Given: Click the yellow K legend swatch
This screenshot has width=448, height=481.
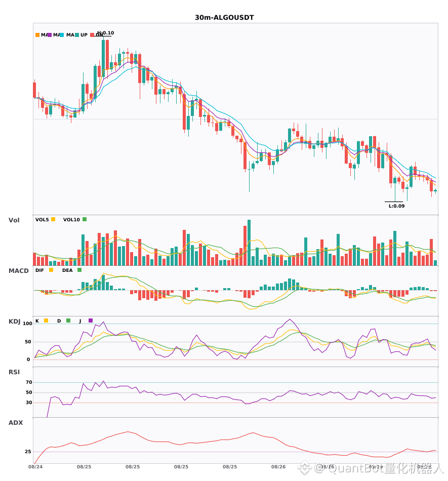Looking at the screenshot, I should 46,320.
